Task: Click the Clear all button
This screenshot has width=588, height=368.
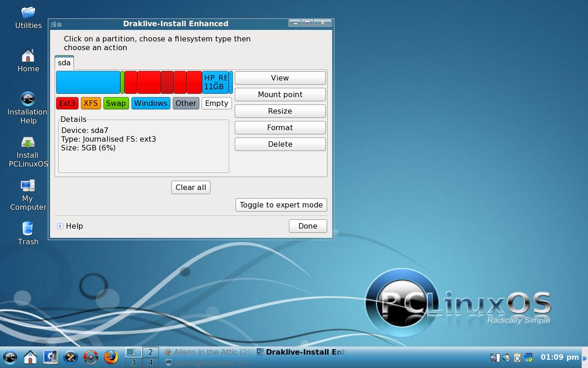Action: pos(191,187)
